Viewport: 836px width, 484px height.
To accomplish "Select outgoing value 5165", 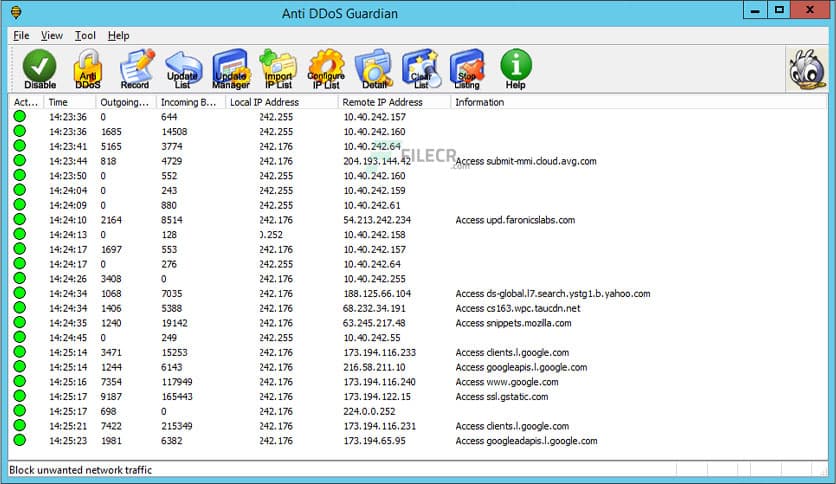I will point(111,146).
